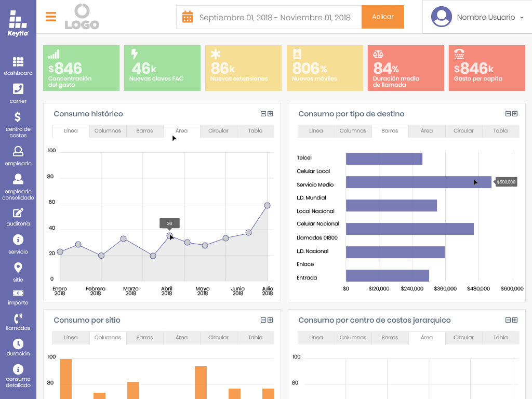This screenshot has height=399, width=532.
Task: Click the Entrada bar
Action: pyautogui.click(x=388, y=275)
